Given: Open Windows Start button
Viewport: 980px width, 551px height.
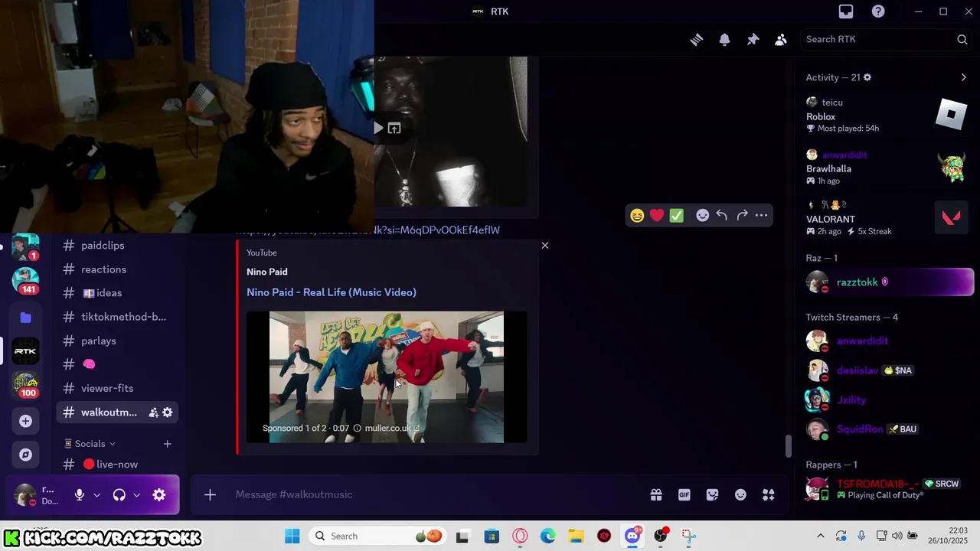Looking at the screenshot, I should (x=292, y=536).
